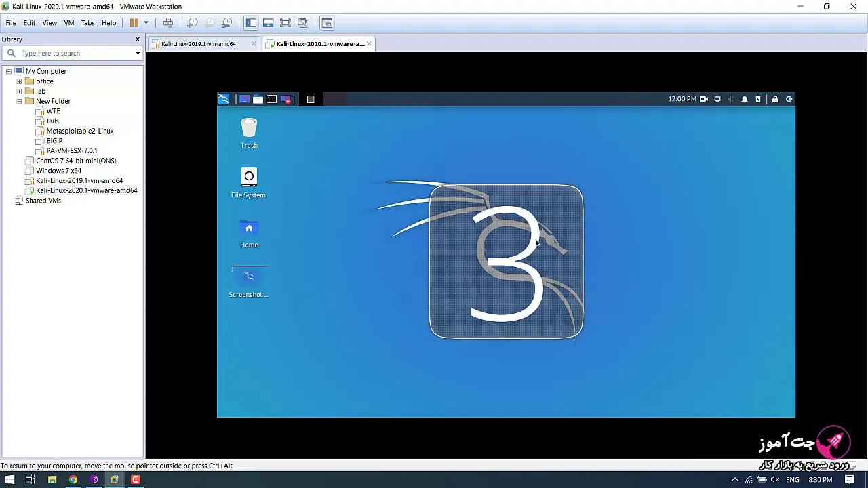Select CentOS 7 64-bit mini(ONS)
This screenshot has height=488, width=868.
76,161
